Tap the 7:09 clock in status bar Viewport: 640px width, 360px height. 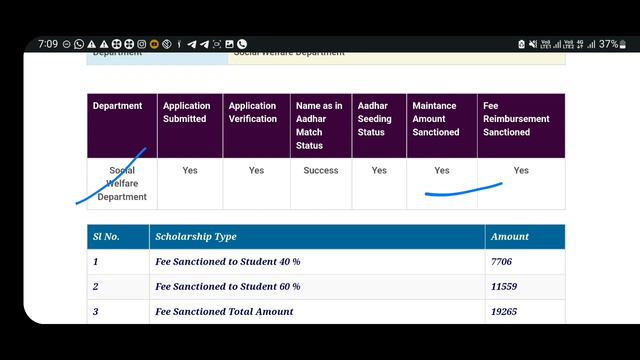click(x=48, y=44)
